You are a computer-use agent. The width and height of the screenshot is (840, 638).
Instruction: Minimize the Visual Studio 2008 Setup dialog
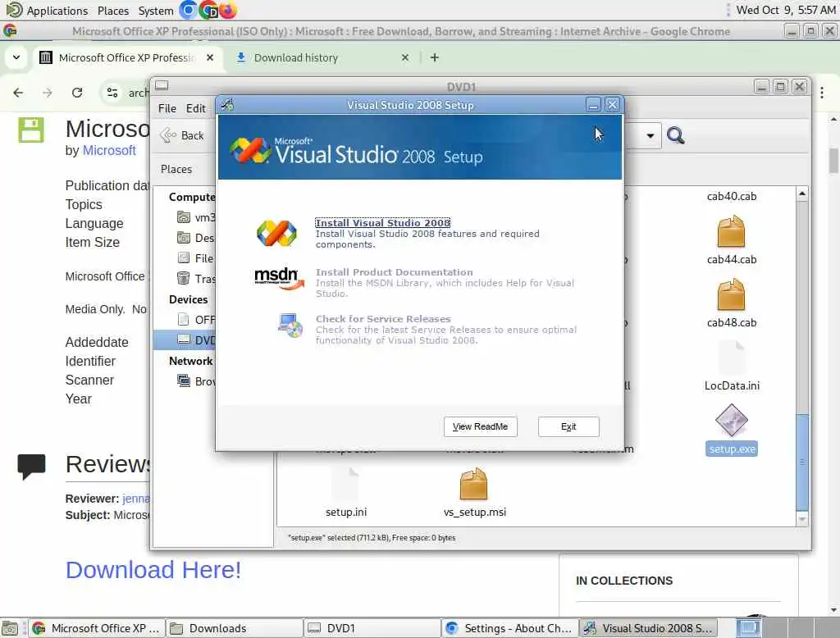(x=593, y=105)
